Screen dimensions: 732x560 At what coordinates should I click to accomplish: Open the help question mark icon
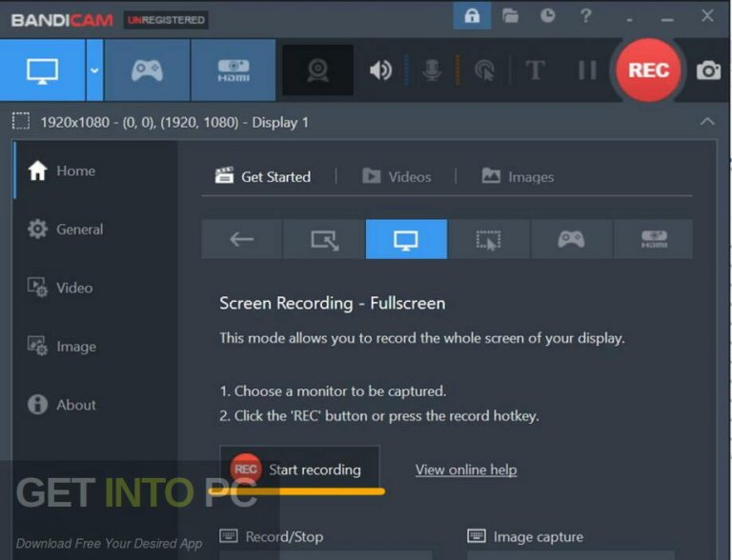585,15
